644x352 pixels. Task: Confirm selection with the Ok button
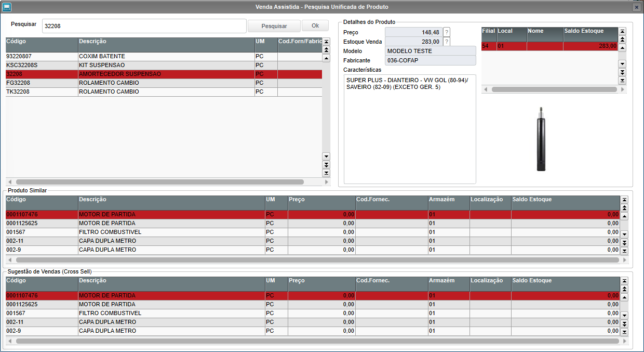click(315, 25)
